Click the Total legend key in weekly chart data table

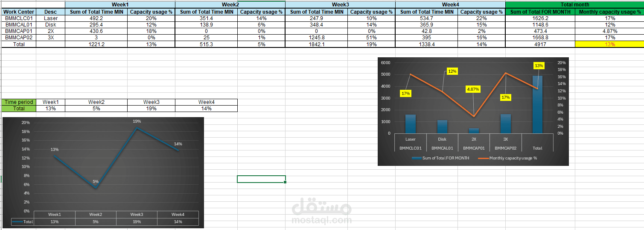point(23,222)
